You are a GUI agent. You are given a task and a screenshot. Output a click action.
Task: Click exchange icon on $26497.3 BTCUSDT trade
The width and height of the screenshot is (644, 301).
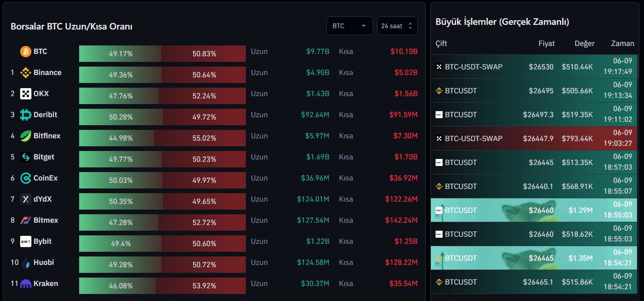[439, 115]
